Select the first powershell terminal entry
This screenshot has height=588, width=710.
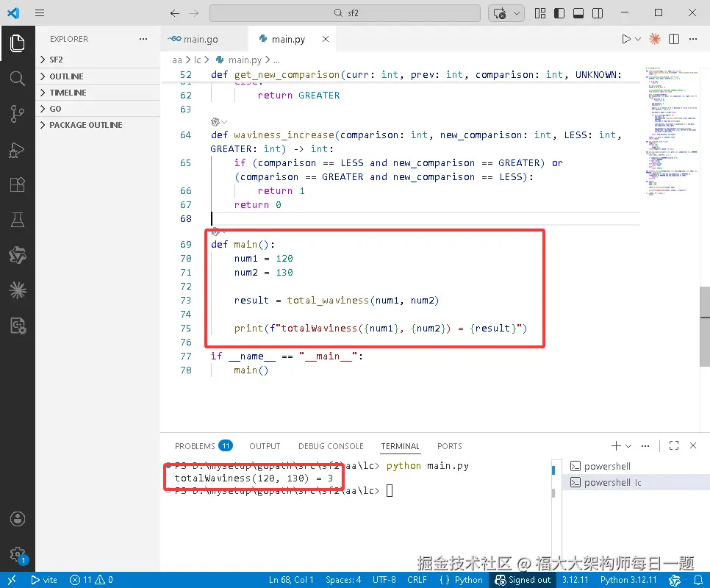click(636, 466)
